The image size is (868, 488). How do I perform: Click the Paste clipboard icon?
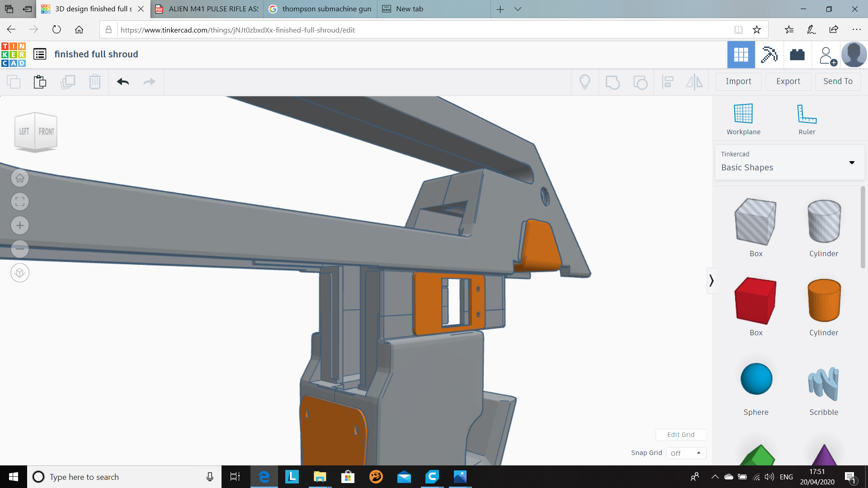tap(40, 82)
